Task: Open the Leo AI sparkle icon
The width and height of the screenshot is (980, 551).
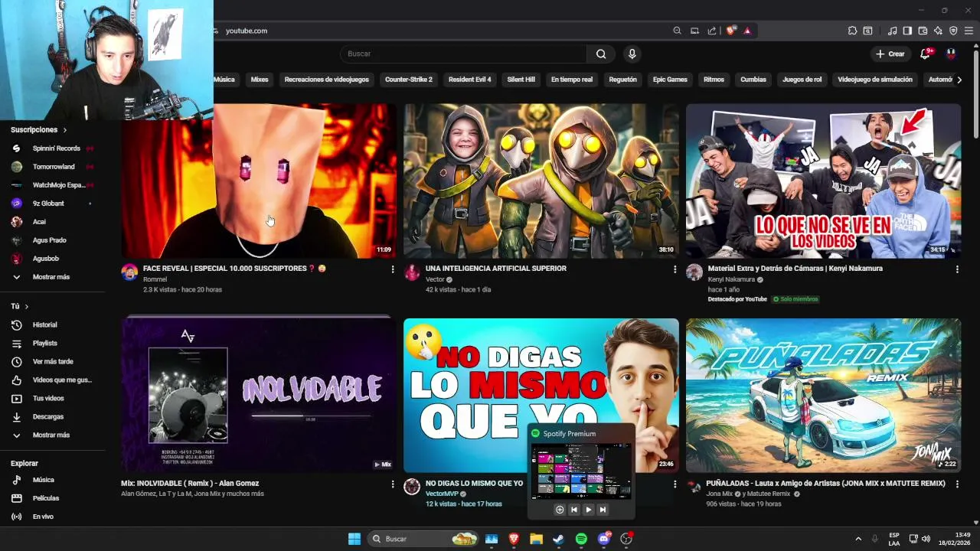Action: [x=938, y=31]
